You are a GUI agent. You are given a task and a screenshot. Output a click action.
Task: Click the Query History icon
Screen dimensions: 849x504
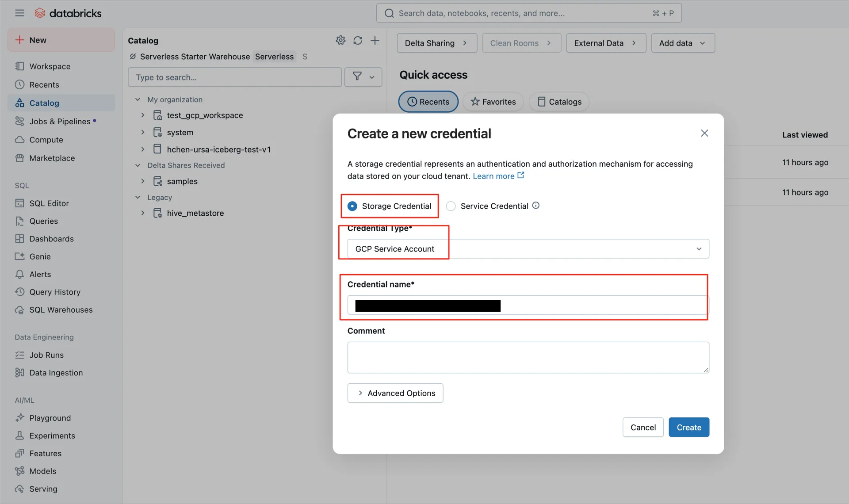coord(19,292)
